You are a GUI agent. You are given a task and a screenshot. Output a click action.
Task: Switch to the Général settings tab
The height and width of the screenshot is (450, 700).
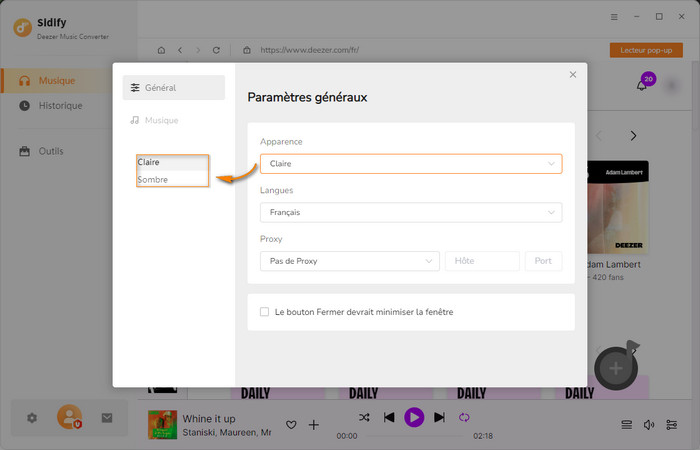174,88
